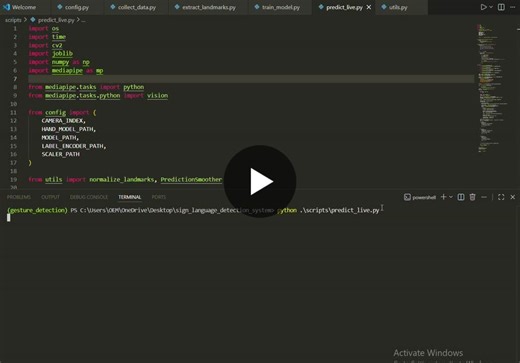Open the PORTS panel tab
This screenshot has width=520, height=363.
click(x=159, y=197)
